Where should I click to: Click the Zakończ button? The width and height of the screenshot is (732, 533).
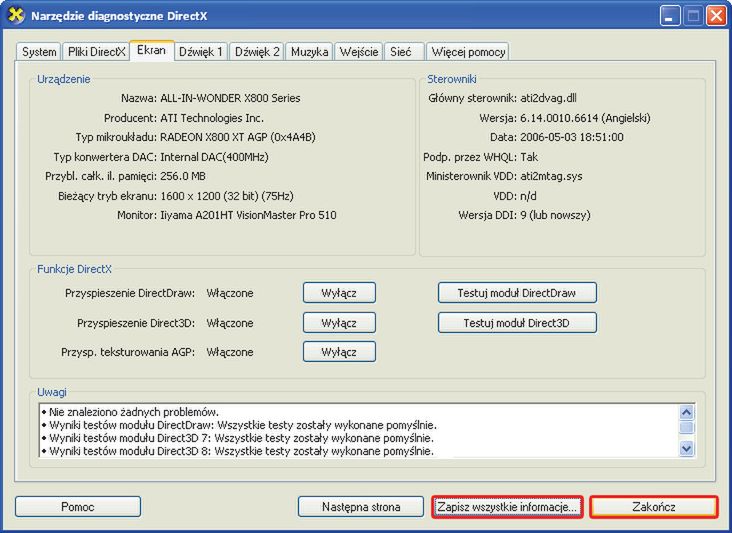coord(654,507)
